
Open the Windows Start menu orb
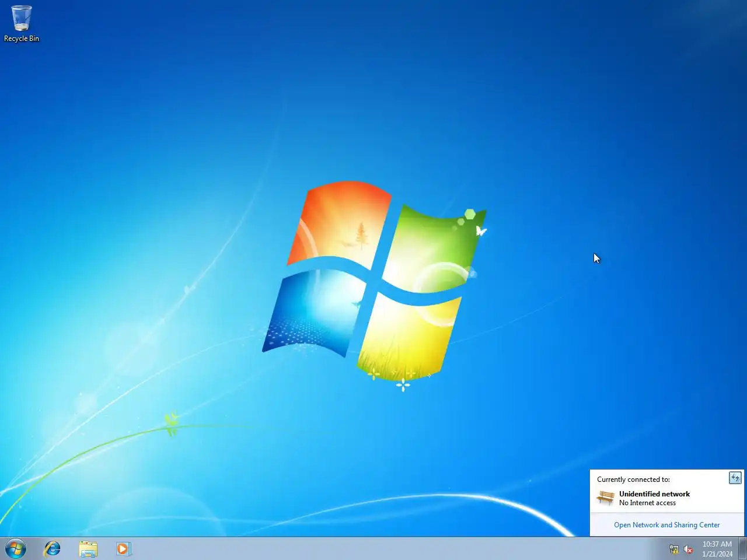pos(16,549)
